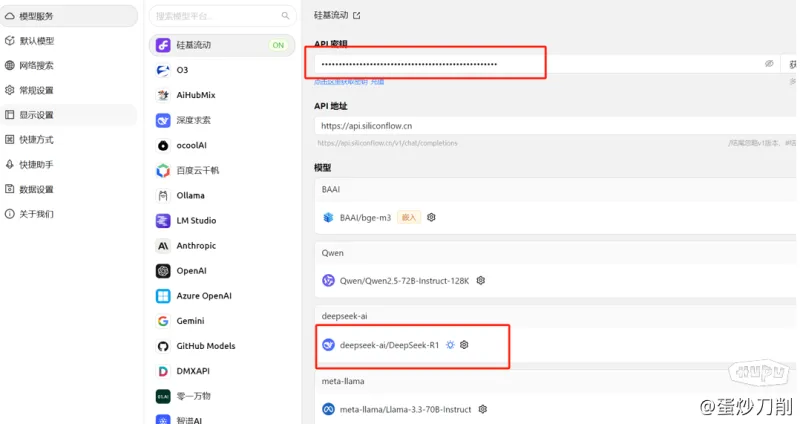This screenshot has height=424, width=800.
Task: Open 硅基流动 external link icon
Action: point(357,16)
